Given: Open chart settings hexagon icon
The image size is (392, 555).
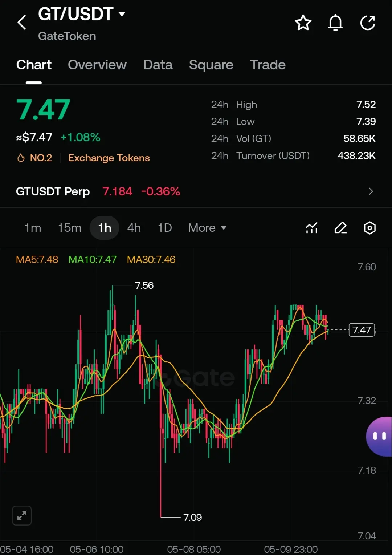Looking at the screenshot, I should click(x=369, y=228).
